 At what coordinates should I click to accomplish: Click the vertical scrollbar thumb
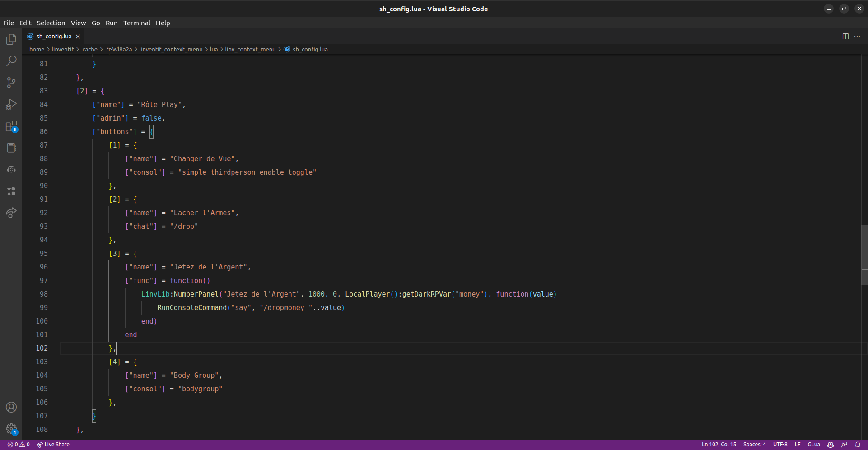864,255
